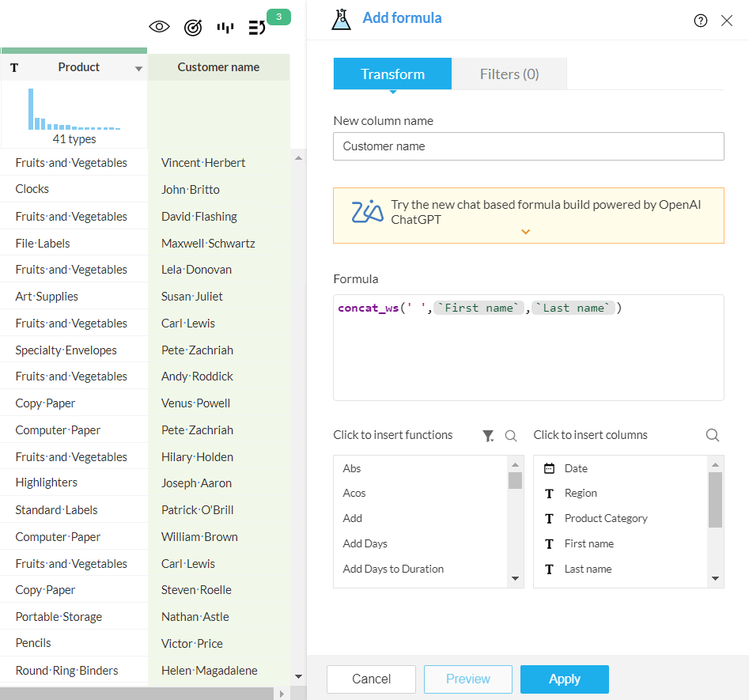Click the `First name` token in formula
749x700 pixels.
pyautogui.click(x=479, y=308)
